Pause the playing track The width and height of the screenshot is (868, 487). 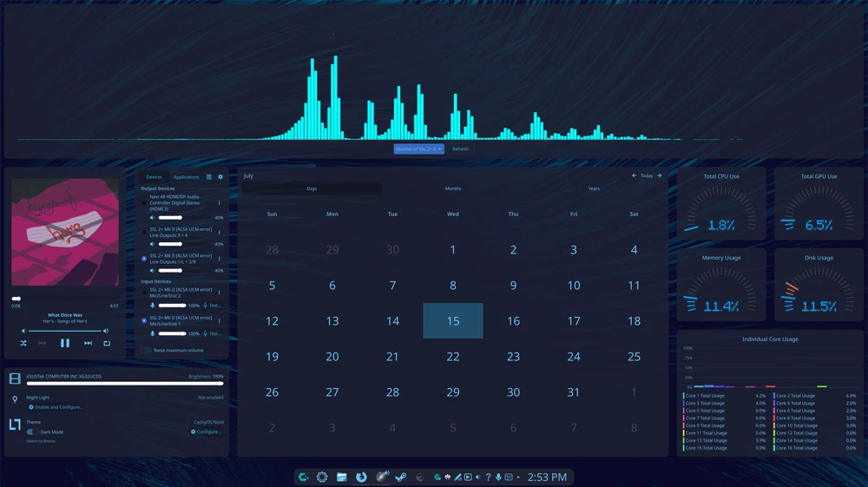point(65,343)
